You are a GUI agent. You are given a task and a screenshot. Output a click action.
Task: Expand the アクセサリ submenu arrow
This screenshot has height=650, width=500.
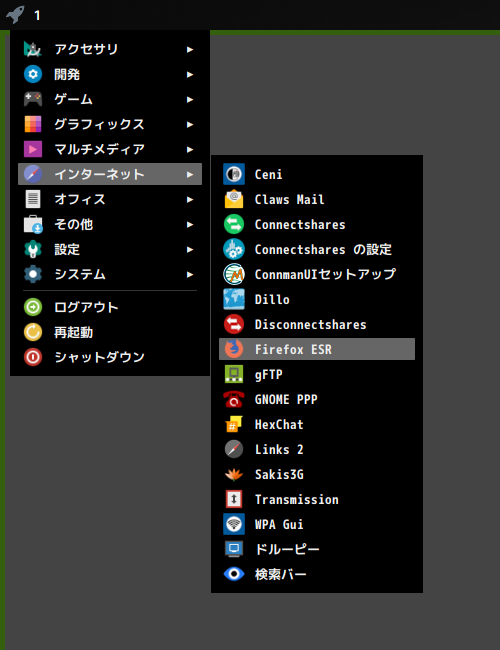190,49
